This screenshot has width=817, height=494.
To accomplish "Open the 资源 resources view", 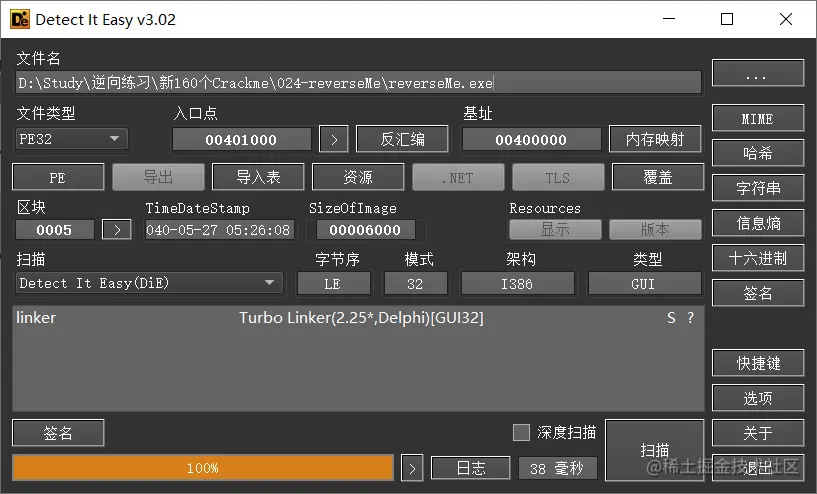I will pos(358,177).
